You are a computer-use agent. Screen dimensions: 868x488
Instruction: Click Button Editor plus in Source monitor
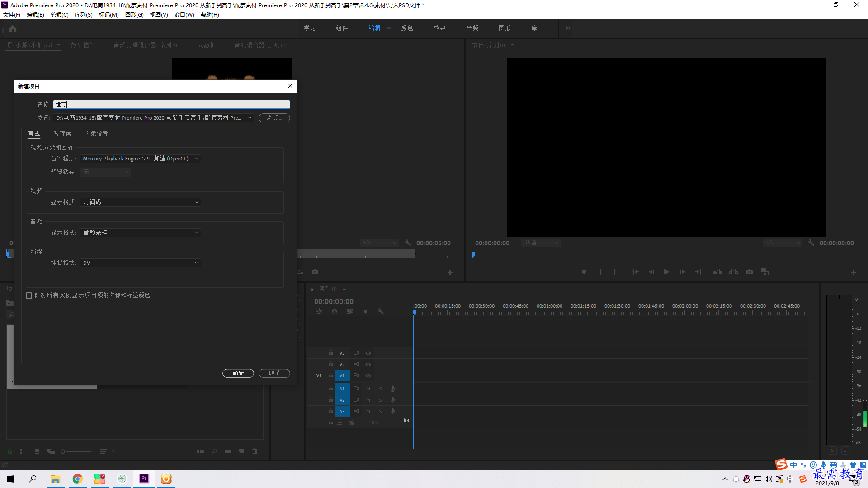[450, 273]
